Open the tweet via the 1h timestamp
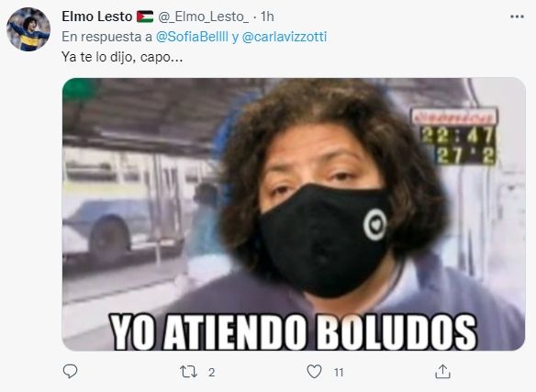 (x=267, y=17)
